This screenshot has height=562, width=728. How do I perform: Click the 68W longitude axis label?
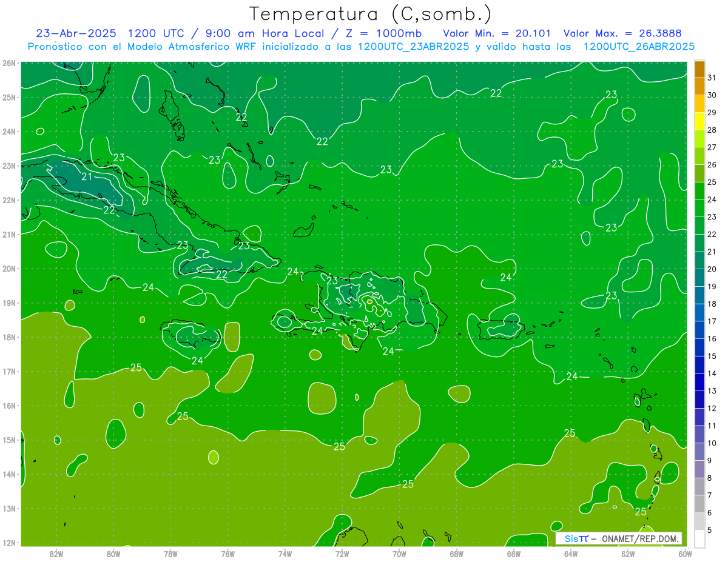pyautogui.click(x=456, y=554)
